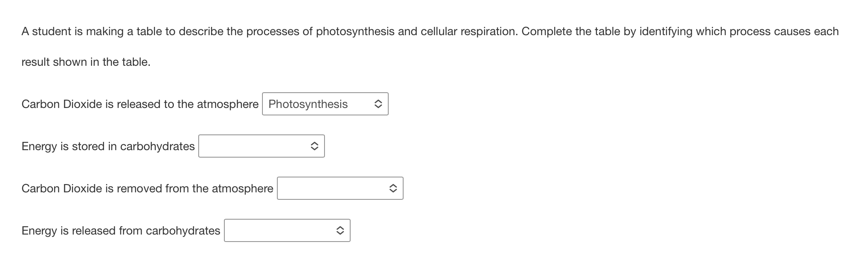Click the up-down arrows inside the Photosynthesis box
Screen dimensions: 868x273
(x=378, y=104)
